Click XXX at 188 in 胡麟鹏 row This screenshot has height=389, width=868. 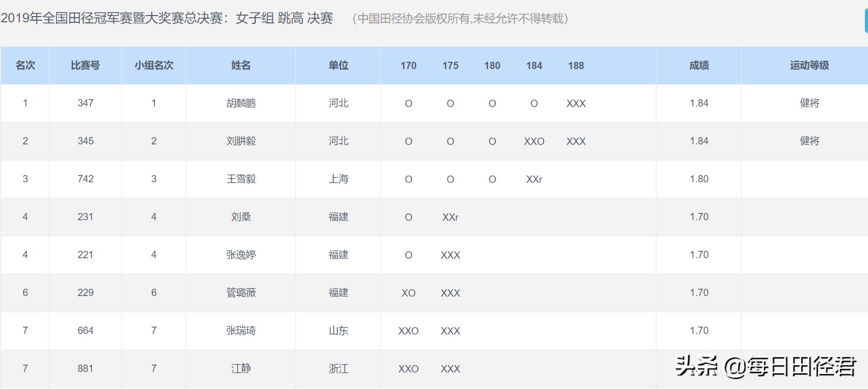(576, 104)
